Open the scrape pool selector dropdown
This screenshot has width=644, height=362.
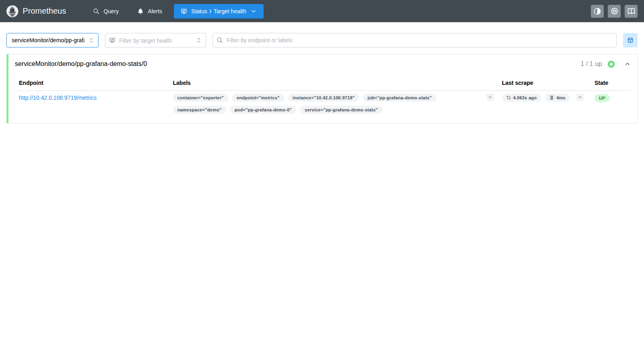point(52,40)
